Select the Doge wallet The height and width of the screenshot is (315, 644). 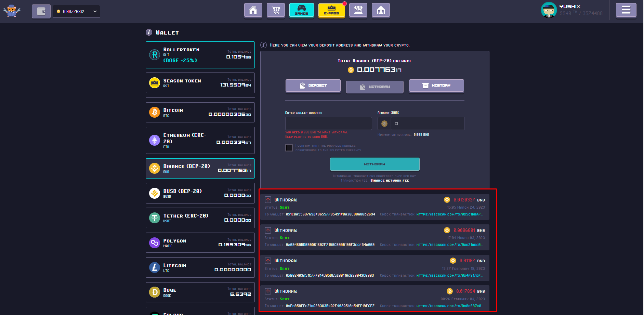(200, 292)
